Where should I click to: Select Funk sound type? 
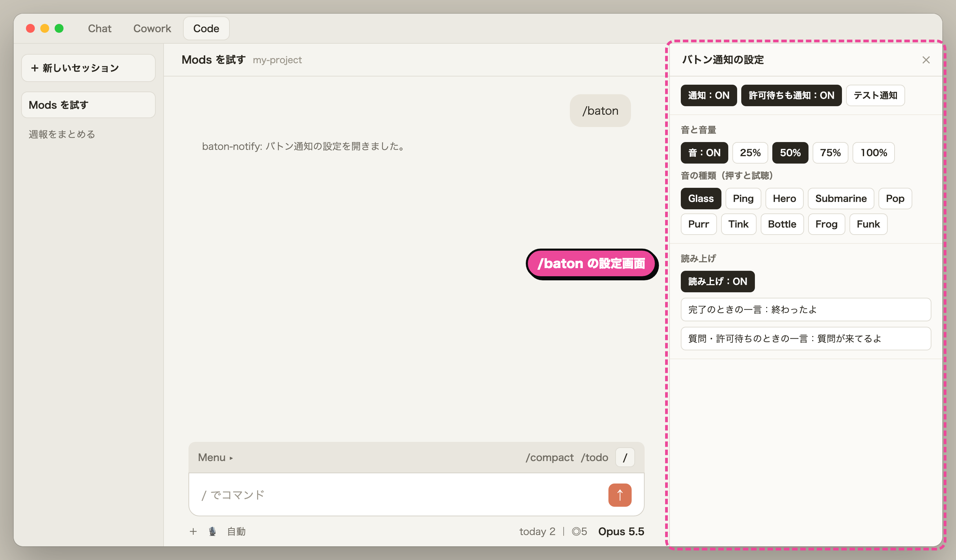(x=868, y=224)
